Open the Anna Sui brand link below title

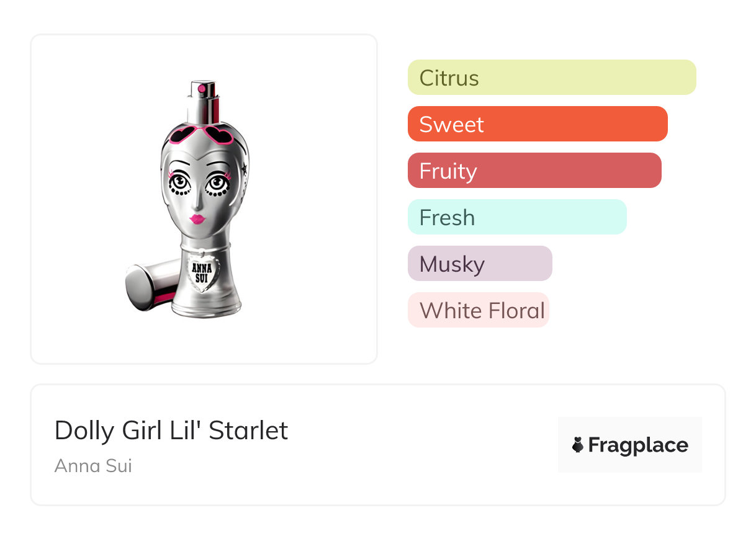[x=93, y=465]
